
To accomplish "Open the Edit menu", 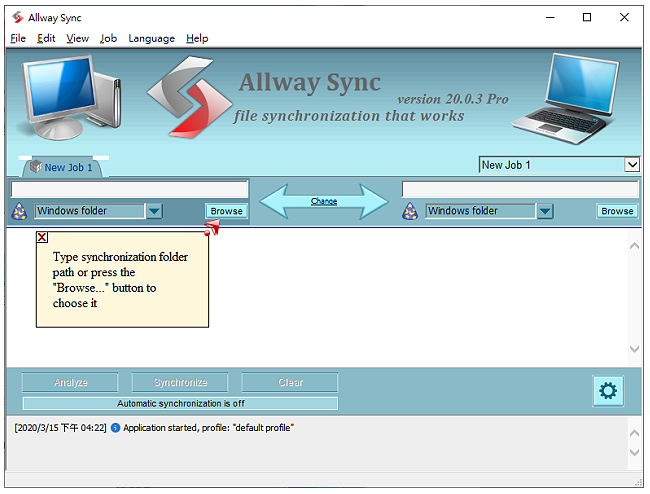I will click(46, 39).
